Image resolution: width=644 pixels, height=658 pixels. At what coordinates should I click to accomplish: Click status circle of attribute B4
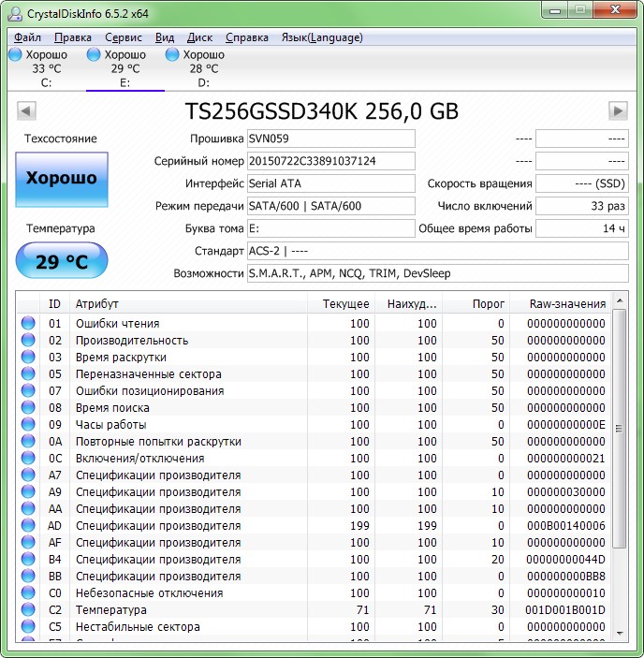point(28,559)
